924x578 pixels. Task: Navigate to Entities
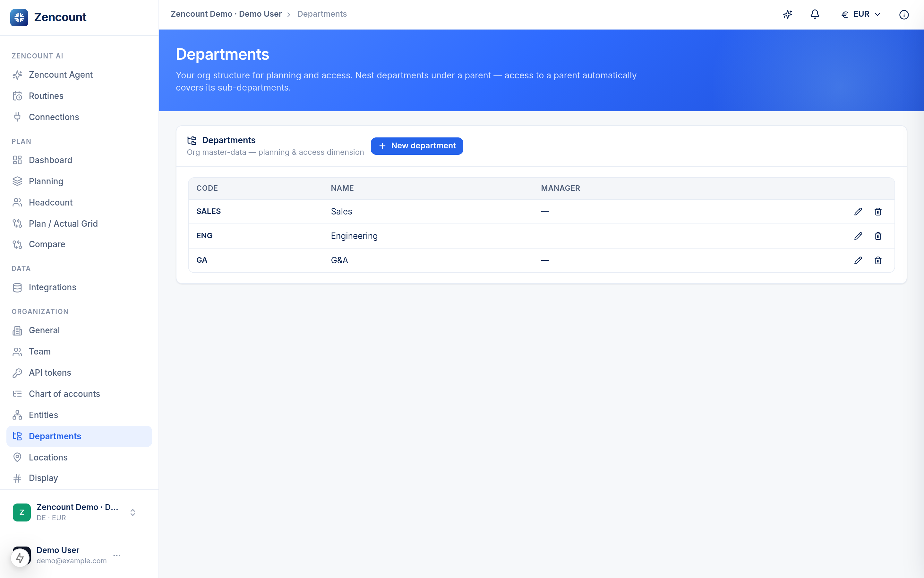79,415
